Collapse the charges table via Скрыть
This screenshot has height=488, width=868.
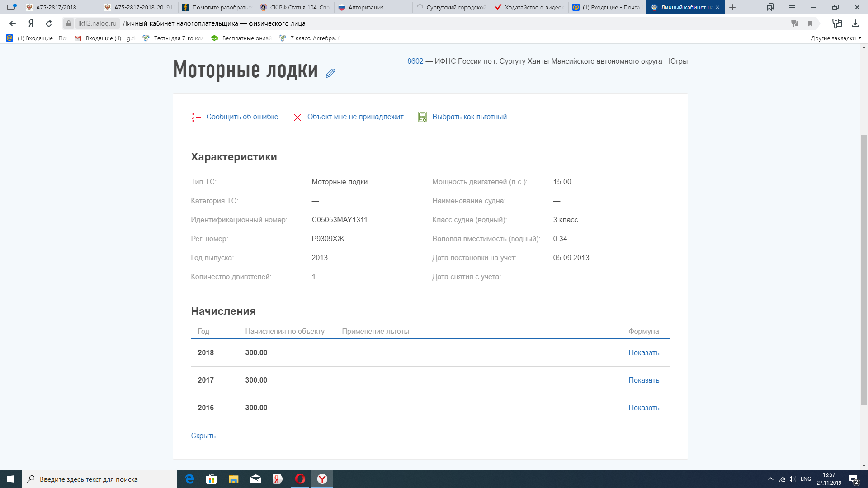[203, 436]
